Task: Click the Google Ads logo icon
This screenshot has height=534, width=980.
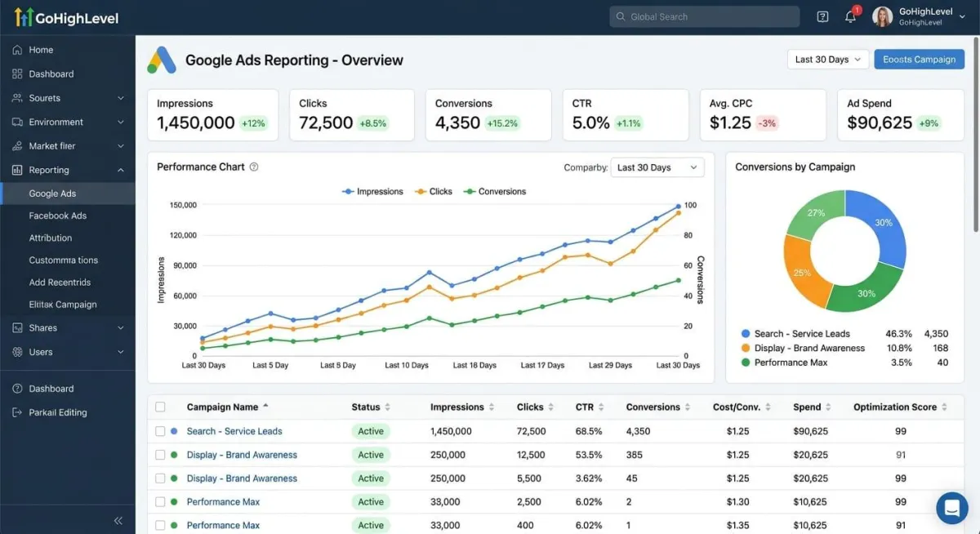Action: [x=162, y=60]
